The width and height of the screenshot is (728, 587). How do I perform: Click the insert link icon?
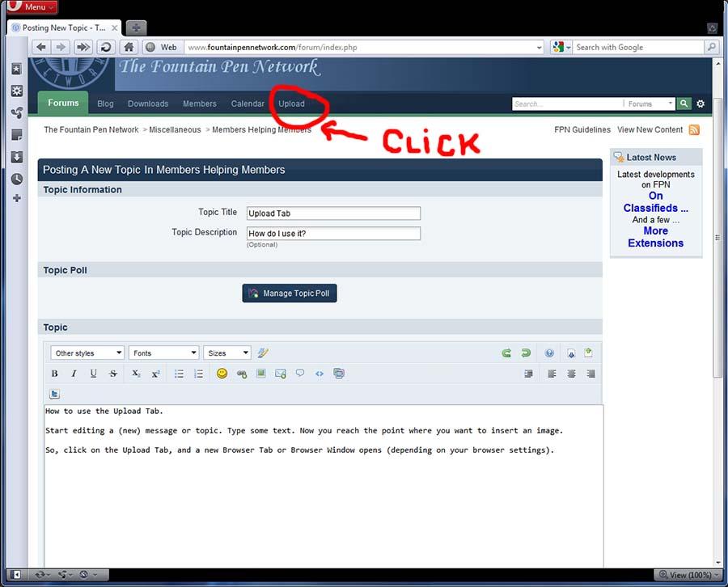tap(241, 374)
